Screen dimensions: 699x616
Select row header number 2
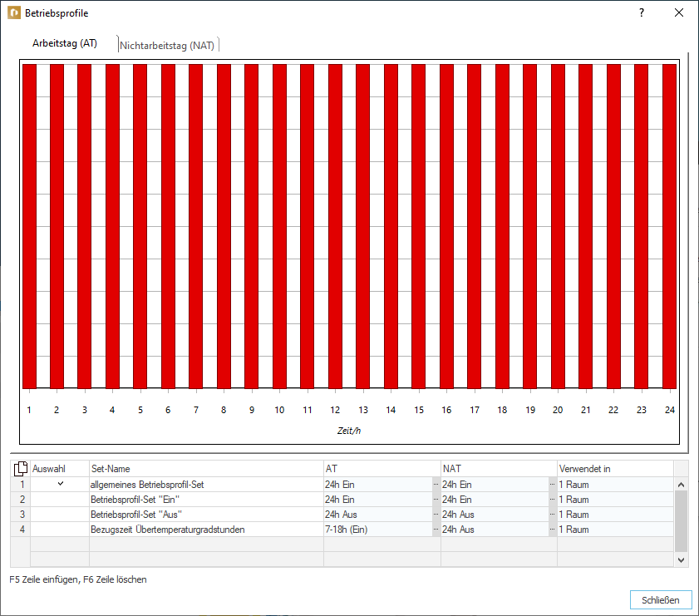click(21, 500)
